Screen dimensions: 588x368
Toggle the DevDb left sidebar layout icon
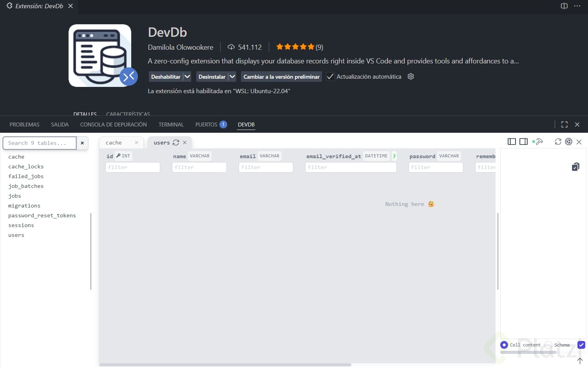(512, 141)
